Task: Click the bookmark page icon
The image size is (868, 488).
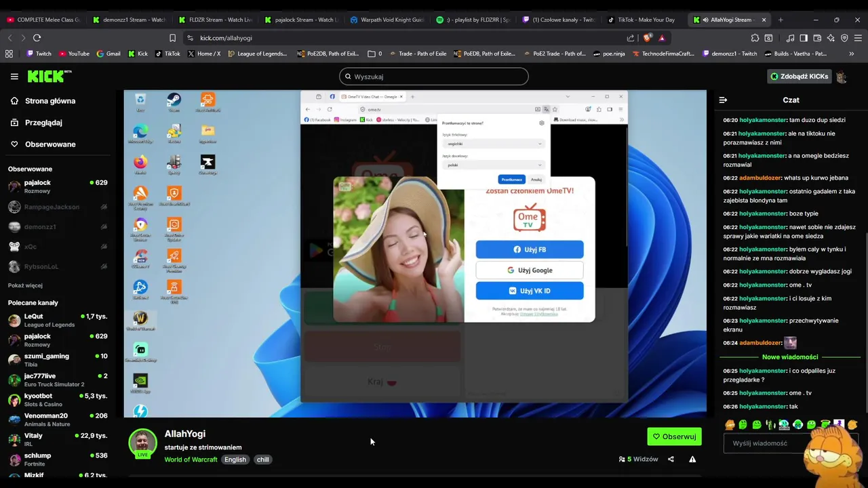Action: point(172,38)
